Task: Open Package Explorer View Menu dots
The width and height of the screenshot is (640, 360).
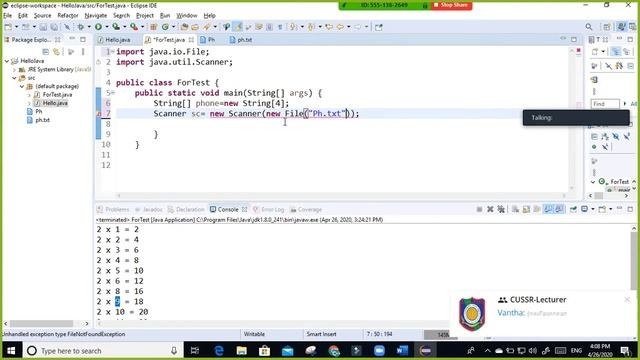Action: [83, 52]
